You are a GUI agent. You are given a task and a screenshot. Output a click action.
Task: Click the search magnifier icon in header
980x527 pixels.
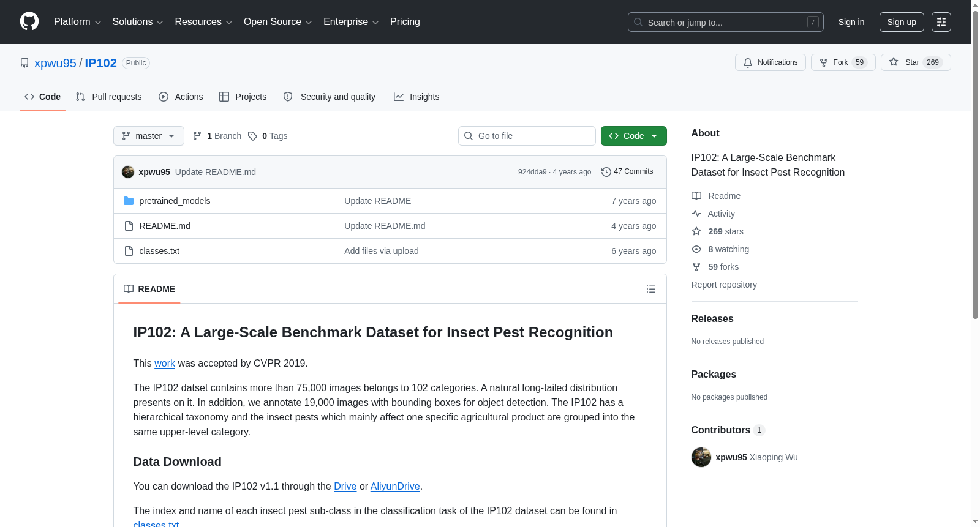pos(638,23)
